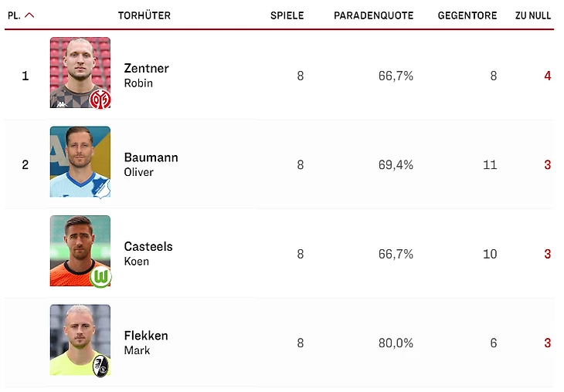564x392 pixels.
Task: Open Oliver Baumann's player photo
Action: tap(80, 160)
